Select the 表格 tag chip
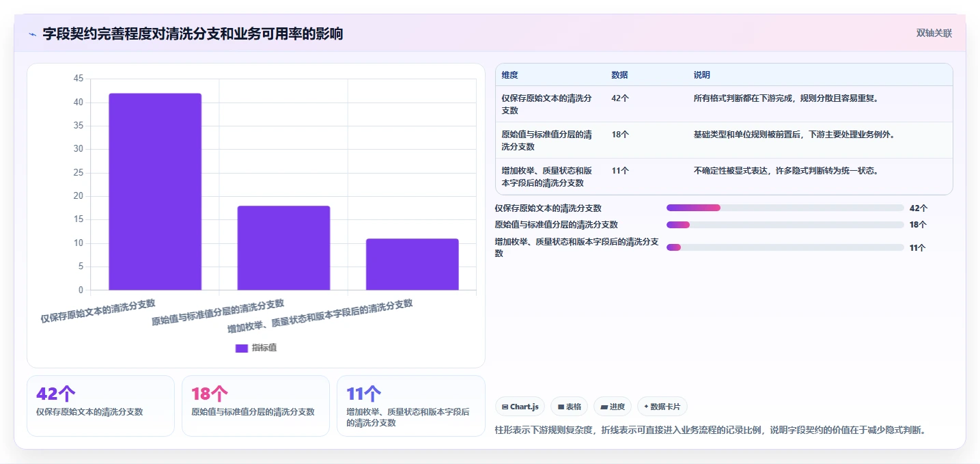This screenshot has width=980, height=464. point(569,407)
